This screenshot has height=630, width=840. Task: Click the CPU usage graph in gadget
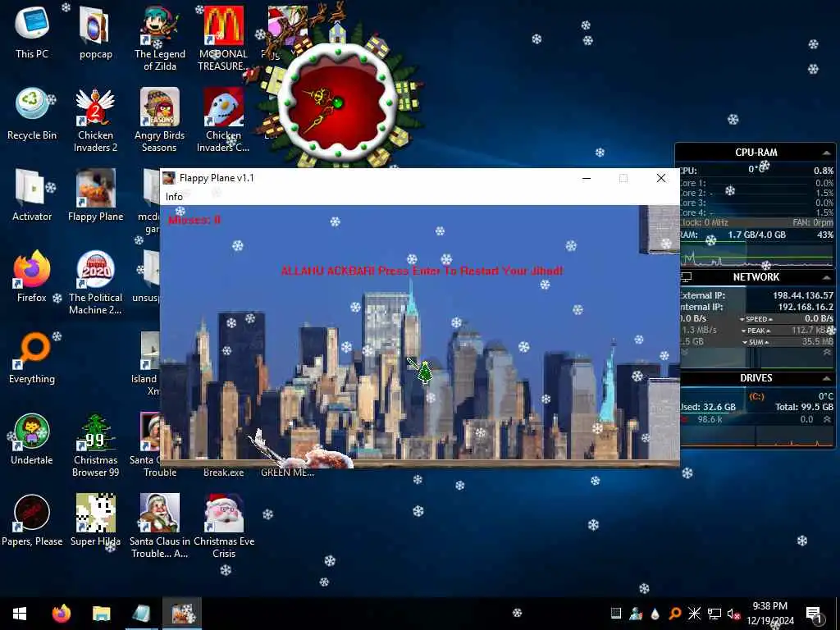point(756,254)
